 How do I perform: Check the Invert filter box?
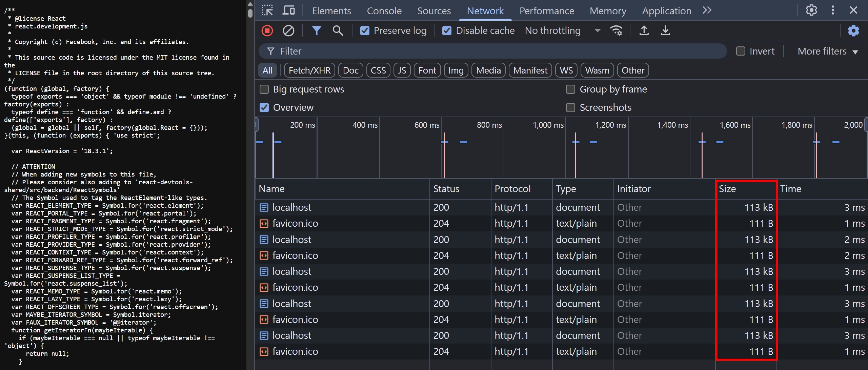[x=741, y=51]
